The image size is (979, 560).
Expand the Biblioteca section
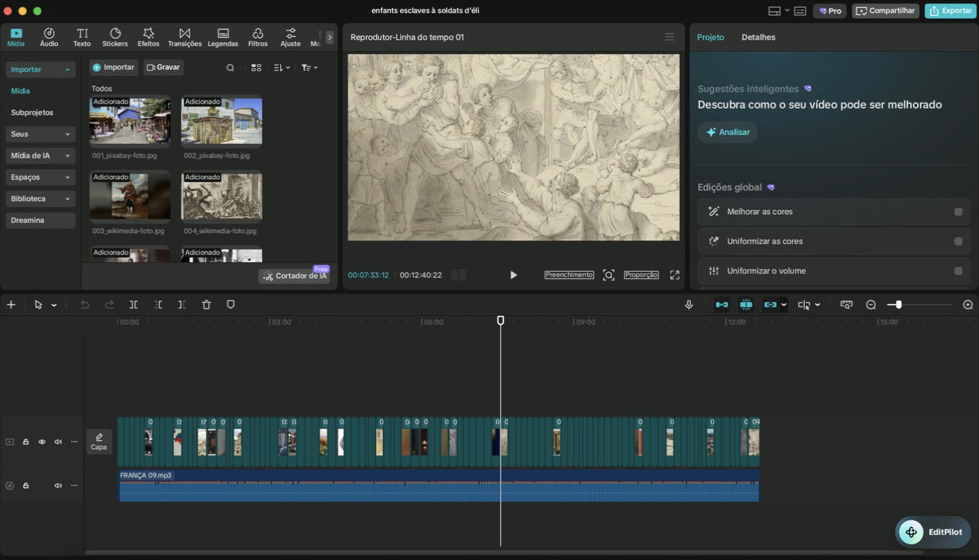[x=40, y=198]
